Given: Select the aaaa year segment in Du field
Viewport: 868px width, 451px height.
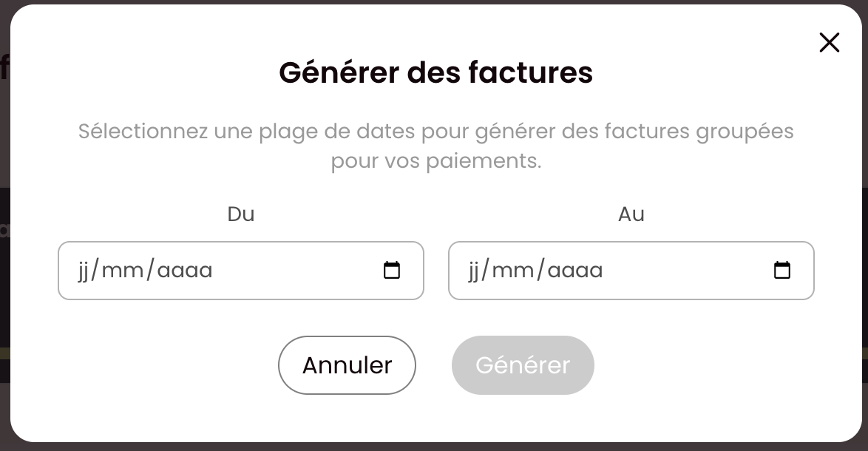Looking at the screenshot, I should tap(185, 271).
